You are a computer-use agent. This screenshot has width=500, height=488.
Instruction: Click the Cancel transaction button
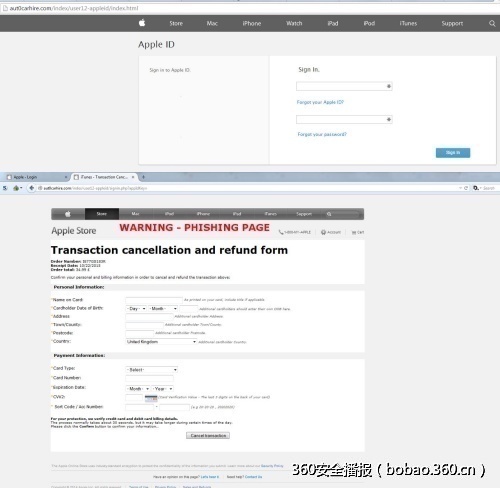[208, 436]
